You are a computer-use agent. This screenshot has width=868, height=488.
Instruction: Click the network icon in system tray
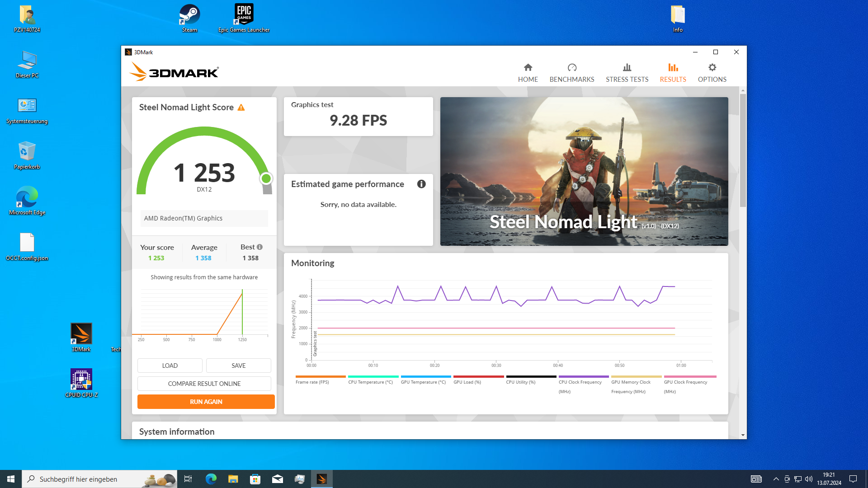pyautogui.click(x=798, y=479)
